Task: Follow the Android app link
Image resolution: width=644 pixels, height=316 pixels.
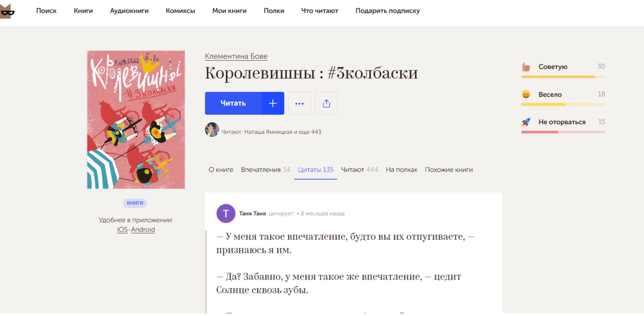Action: 143,229
